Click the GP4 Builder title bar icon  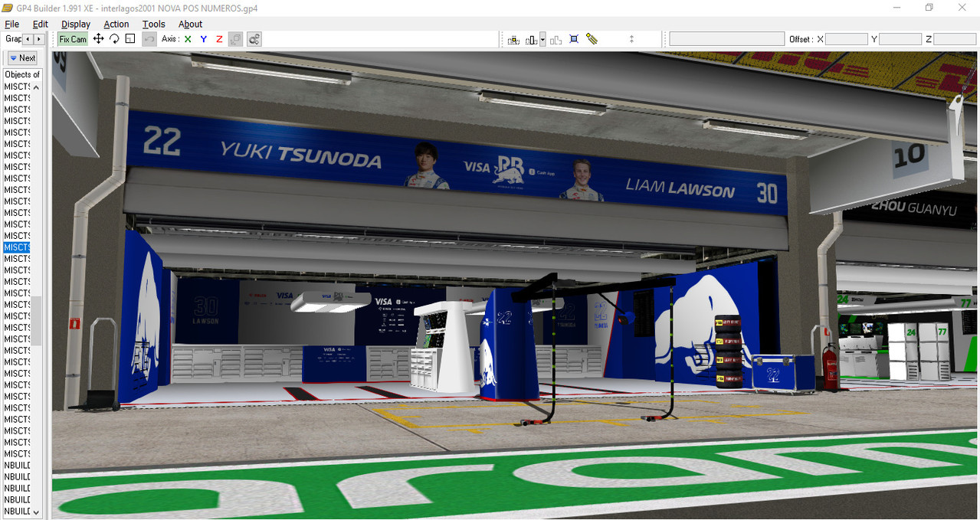[x=8, y=8]
